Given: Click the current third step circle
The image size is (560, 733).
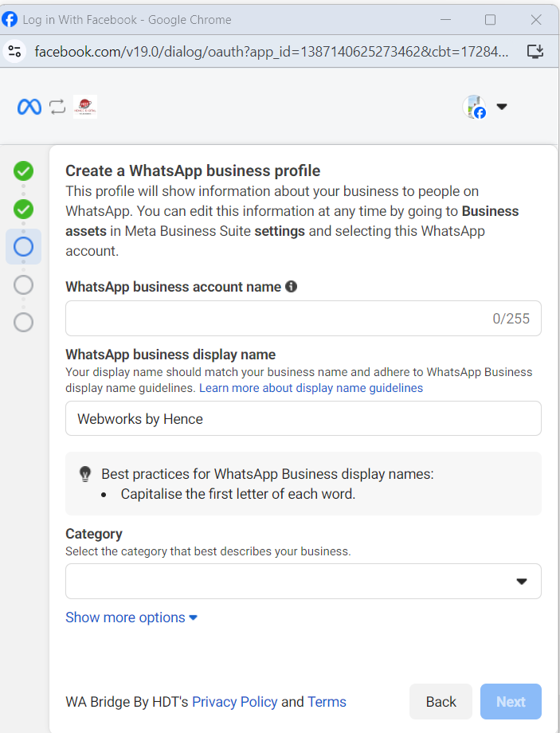Looking at the screenshot, I should [x=23, y=247].
